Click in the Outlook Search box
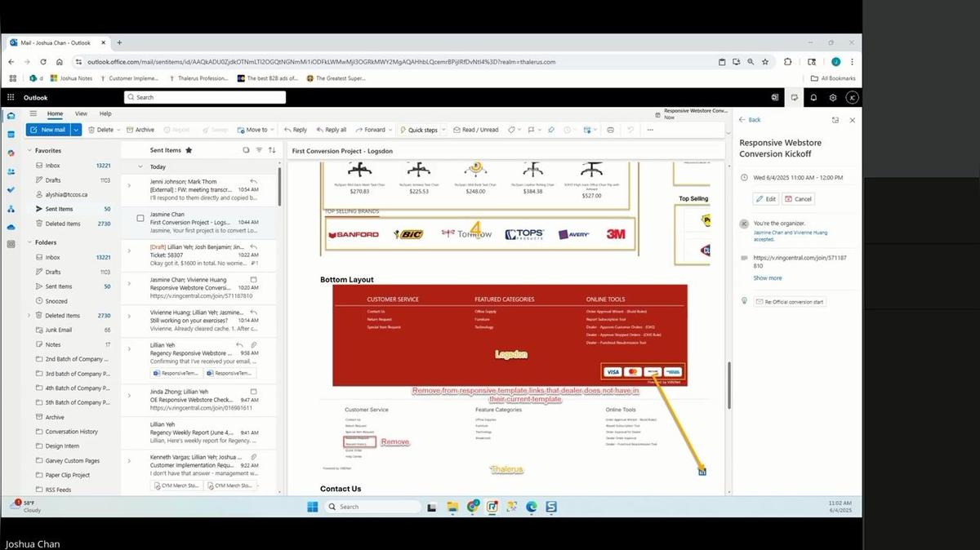The height and width of the screenshot is (550, 980). coord(204,97)
